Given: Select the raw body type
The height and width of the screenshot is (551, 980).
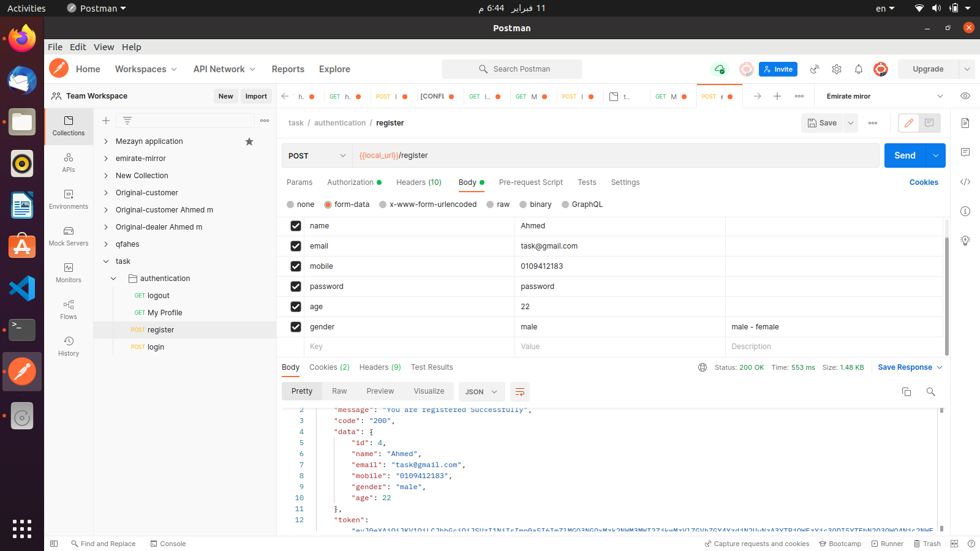Looking at the screenshot, I should [490, 204].
